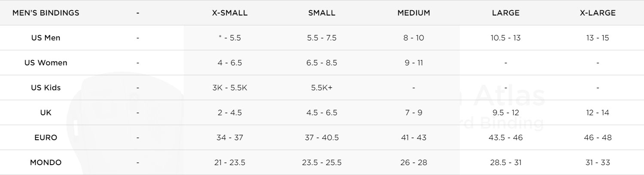Click the MONDO Small value 23.5 - 25.5
This screenshot has height=175, width=644.
click(322, 163)
